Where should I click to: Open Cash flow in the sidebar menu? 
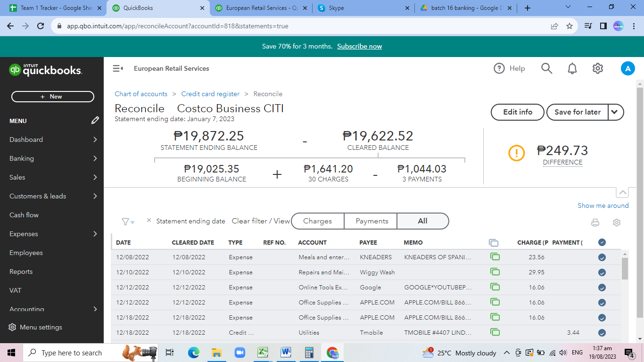pyautogui.click(x=24, y=215)
